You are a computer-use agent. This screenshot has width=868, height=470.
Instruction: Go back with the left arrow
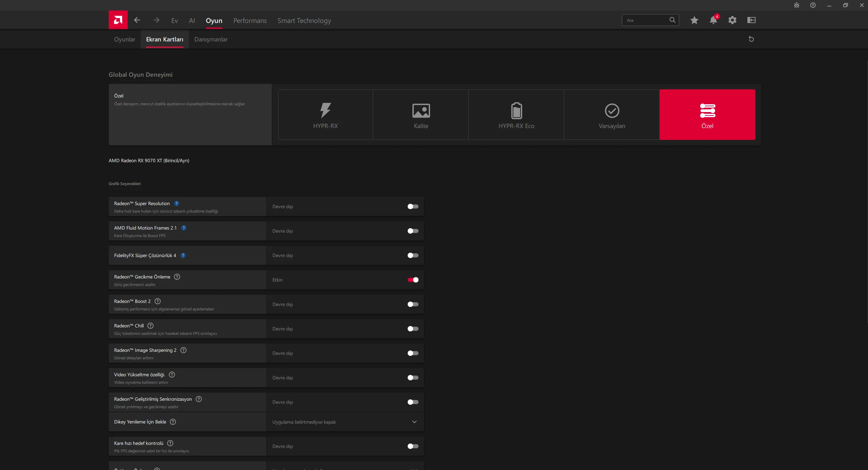137,20
